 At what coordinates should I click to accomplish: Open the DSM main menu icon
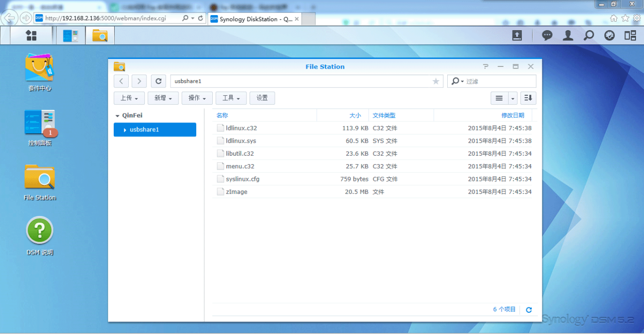(x=31, y=35)
